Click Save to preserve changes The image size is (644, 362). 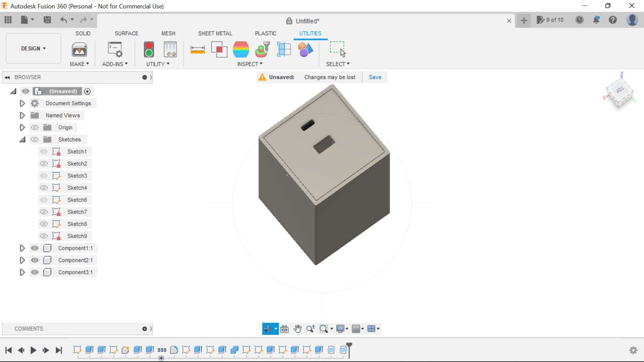[375, 77]
